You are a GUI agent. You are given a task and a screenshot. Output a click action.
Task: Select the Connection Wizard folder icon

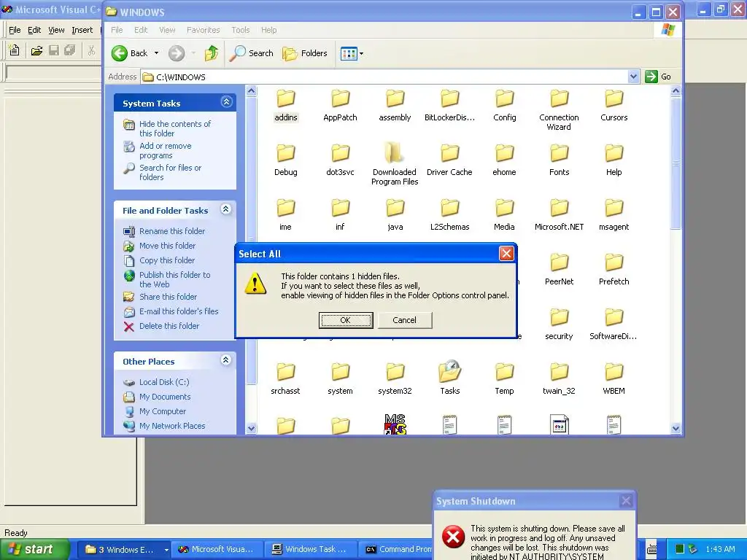click(x=560, y=99)
